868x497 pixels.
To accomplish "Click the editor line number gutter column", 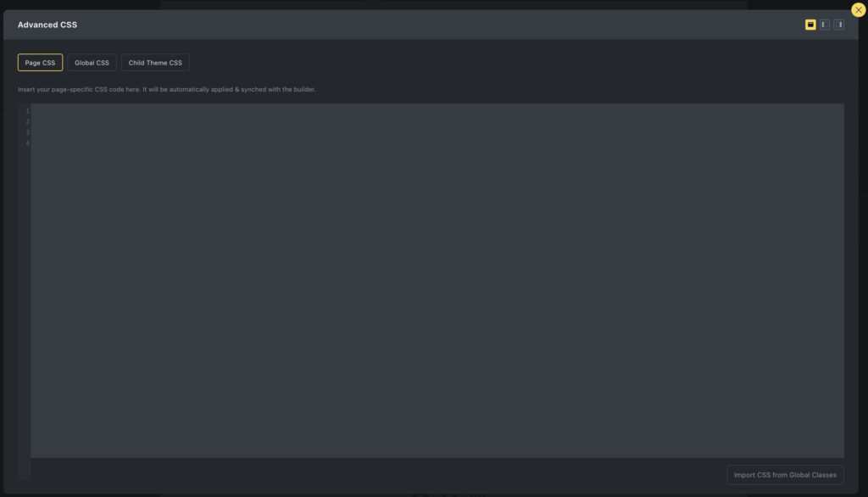I will [x=27, y=254].
